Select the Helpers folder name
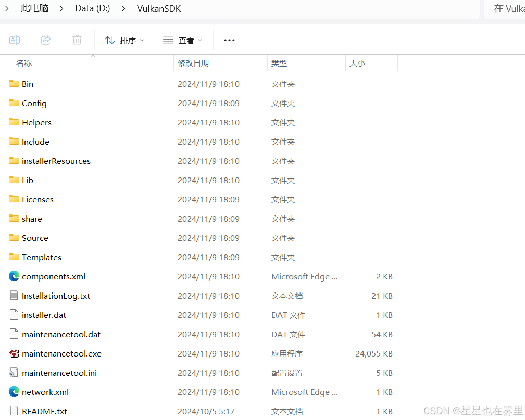Viewport: 525px width, 420px height. pyautogui.click(x=36, y=122)
